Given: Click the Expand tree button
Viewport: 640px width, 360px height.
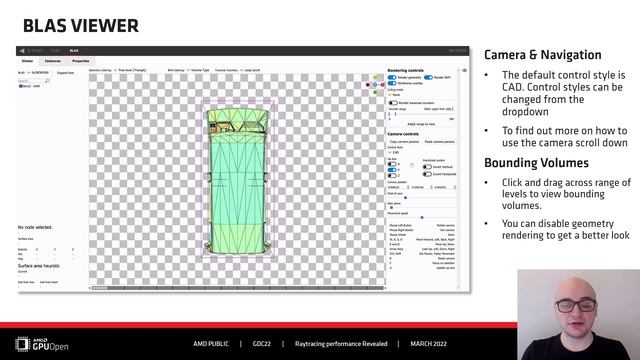Looking at the screenshot, I should (x=66, y=73).
